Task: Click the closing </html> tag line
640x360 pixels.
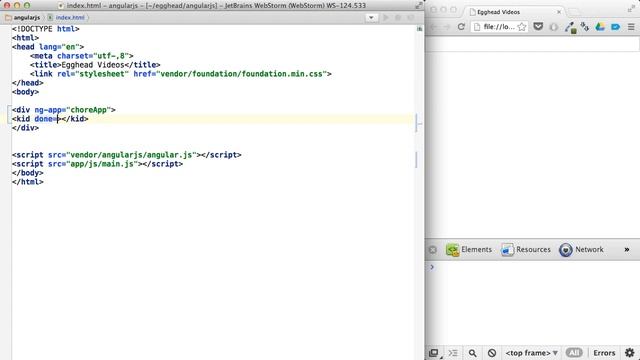Action: (28, 182)
